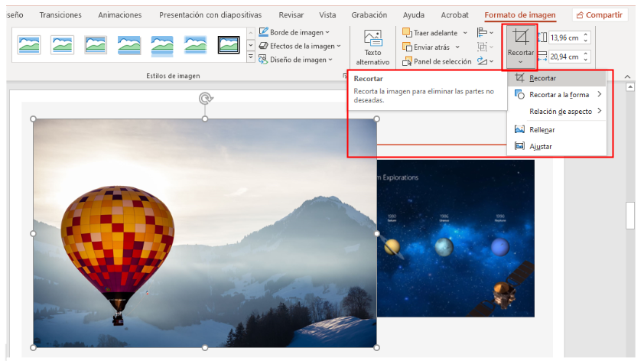Screen dimensions: 644x361
Task: Click the rotation handle above the image
Action: (x=205, y=99)
